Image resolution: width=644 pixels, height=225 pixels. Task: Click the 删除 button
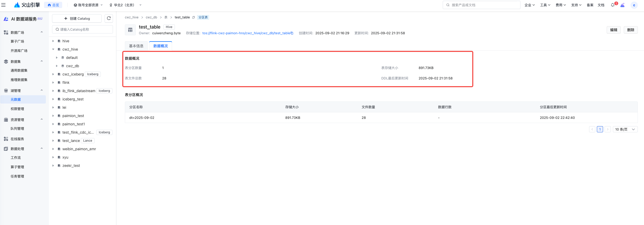click(x=631, y=30)
